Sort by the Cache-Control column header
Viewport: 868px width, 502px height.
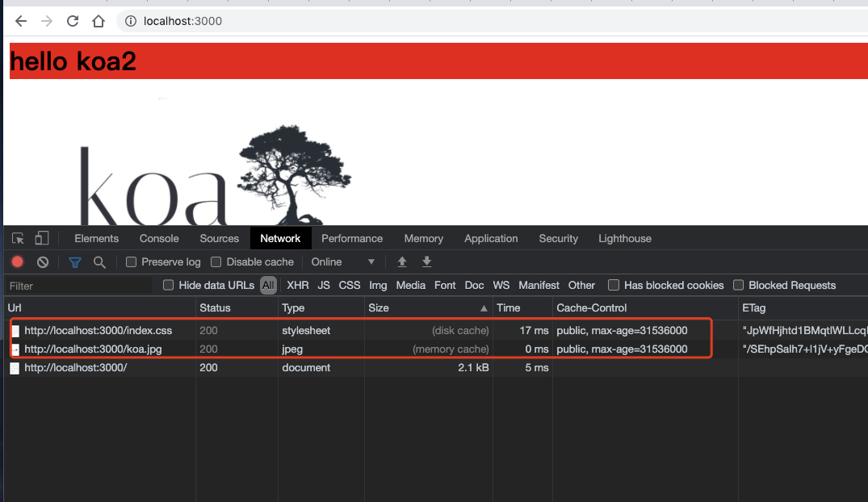pyautogui.click(x=645, y=307)
